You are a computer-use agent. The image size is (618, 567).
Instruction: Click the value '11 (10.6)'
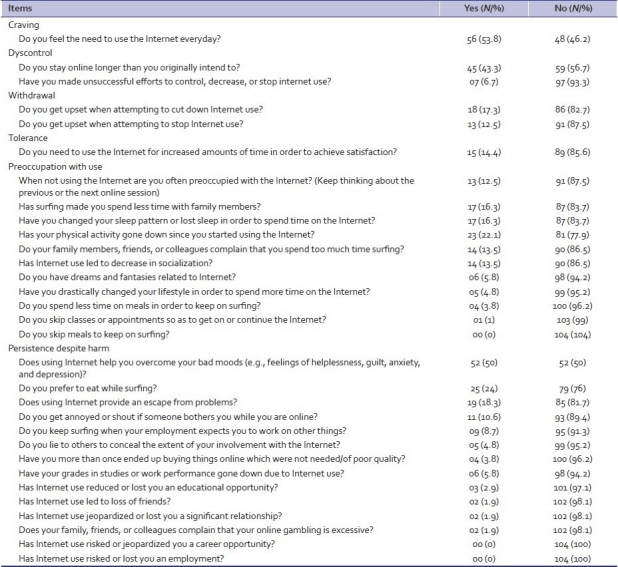pos(484,417)
